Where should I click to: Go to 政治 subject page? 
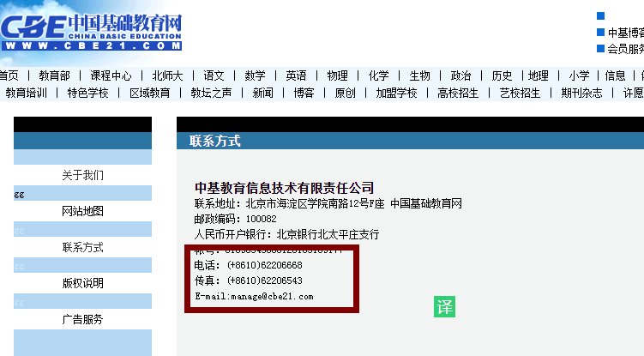pos(460,75)
